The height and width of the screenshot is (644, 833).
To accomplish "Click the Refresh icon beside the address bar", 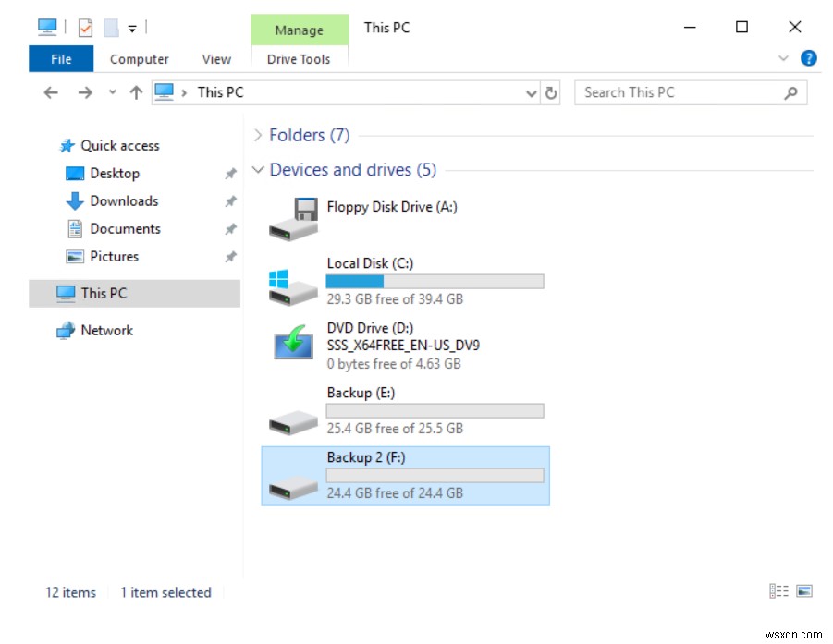I will click(552, 92).
